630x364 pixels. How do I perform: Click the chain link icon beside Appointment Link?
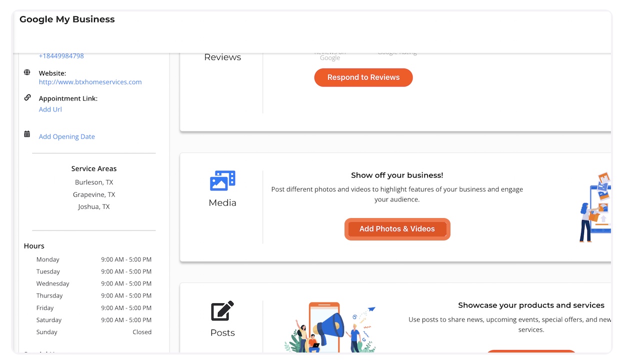tap(27, 98)
